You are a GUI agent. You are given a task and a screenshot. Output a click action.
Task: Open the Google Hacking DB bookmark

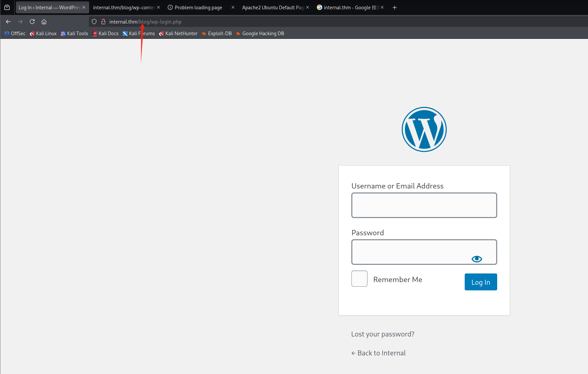260,34
